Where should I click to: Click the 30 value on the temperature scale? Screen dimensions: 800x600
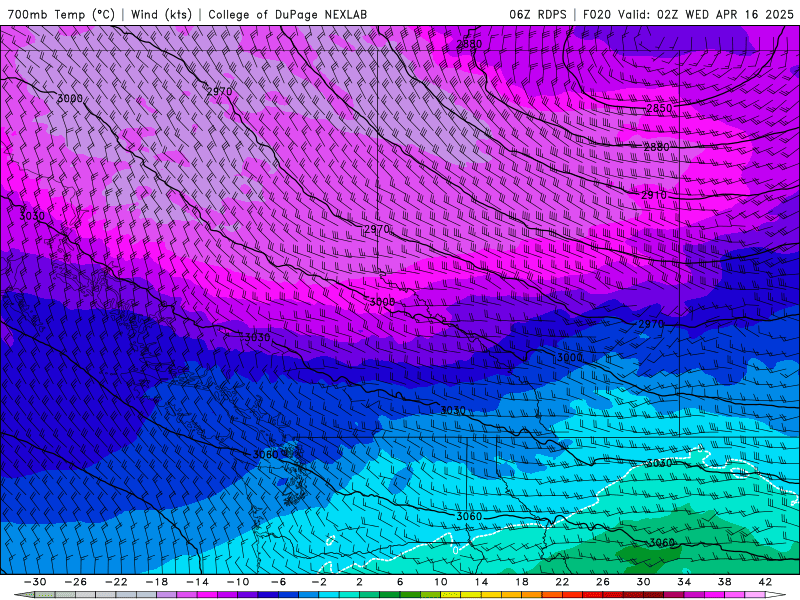coord(643,582)
